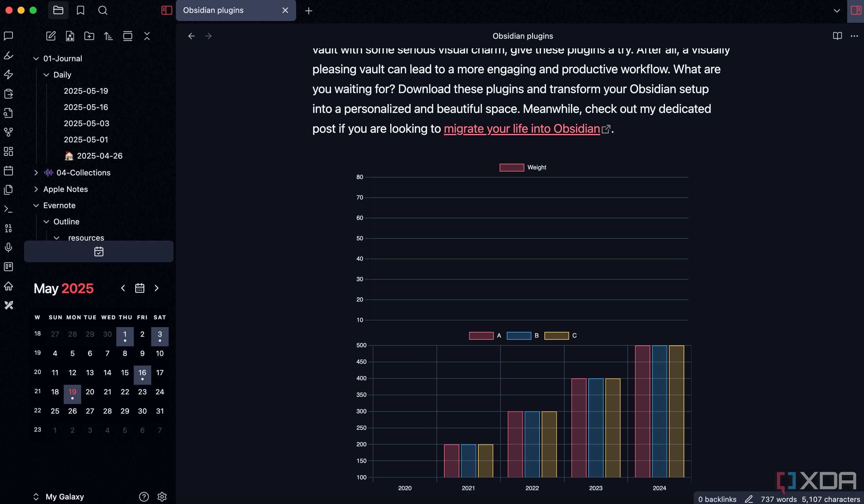This screenshot has width=864, height=504.
Task: Open the note options menu via three dots
Action: click(854, 36)
